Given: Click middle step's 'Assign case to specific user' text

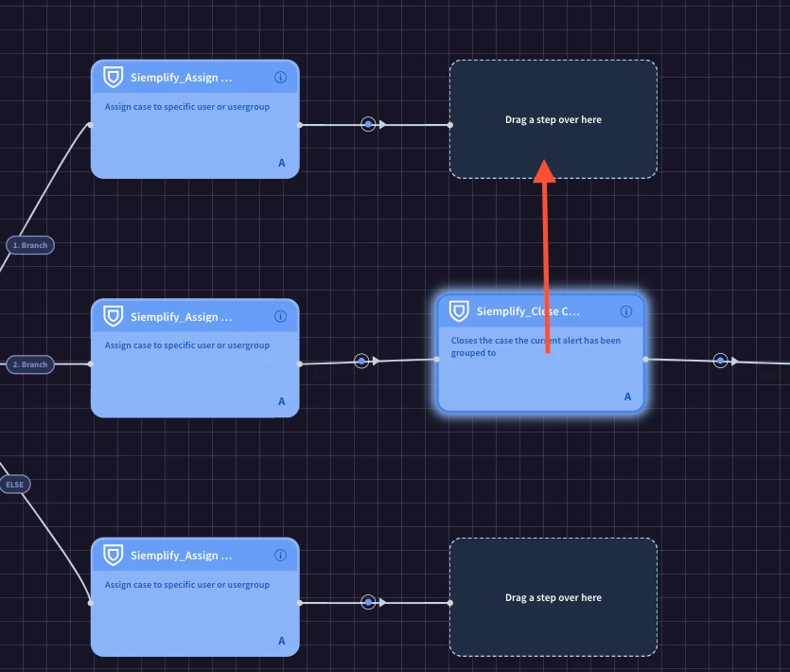Looking at the screenshot, I should coord(187,345).
